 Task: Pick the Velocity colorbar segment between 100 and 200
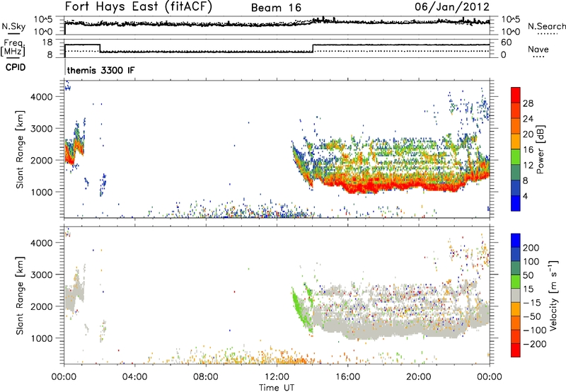coord(516,254)
